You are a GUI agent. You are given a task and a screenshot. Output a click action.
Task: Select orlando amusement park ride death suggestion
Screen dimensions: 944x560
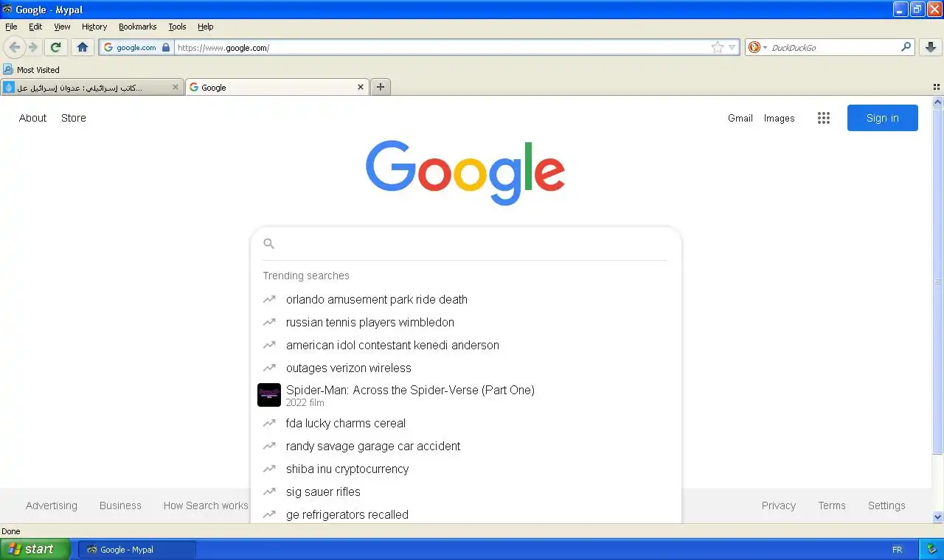pos(465,299)
